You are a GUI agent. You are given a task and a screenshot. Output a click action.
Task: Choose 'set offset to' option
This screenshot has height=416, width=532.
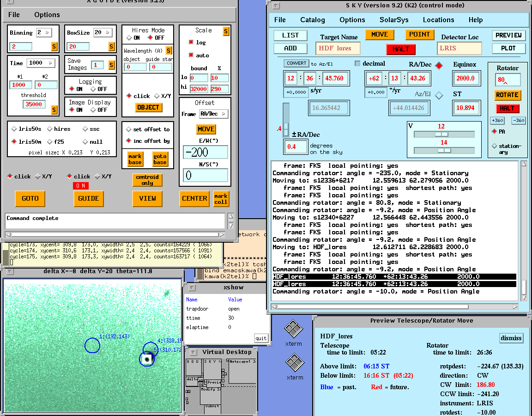[x=128, y=129]
